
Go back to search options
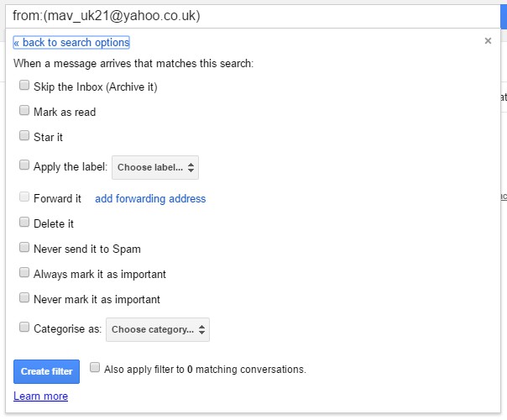pyautogui.click(x=71, y=43)
